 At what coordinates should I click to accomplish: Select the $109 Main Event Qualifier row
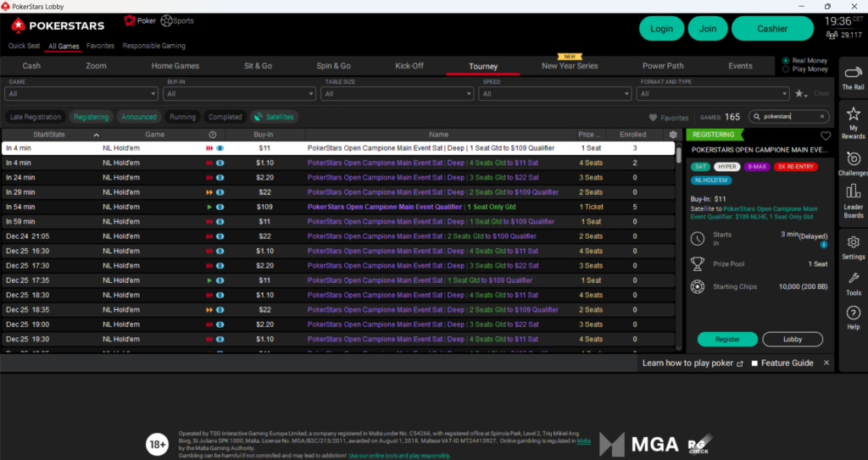[x=338, y=207]
